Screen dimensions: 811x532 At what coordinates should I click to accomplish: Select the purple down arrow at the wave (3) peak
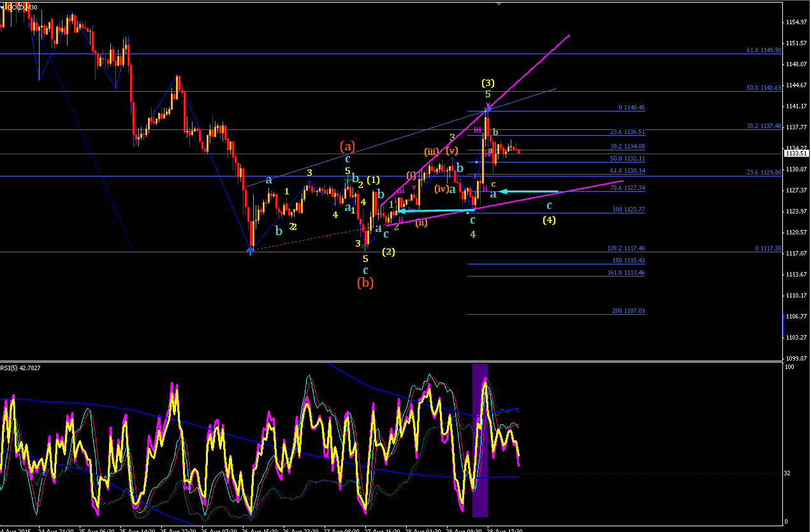488,106
